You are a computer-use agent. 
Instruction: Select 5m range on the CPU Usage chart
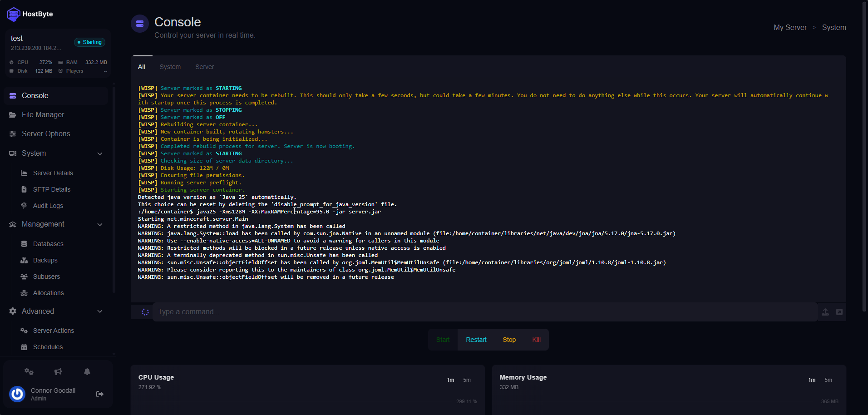[467, 380]
